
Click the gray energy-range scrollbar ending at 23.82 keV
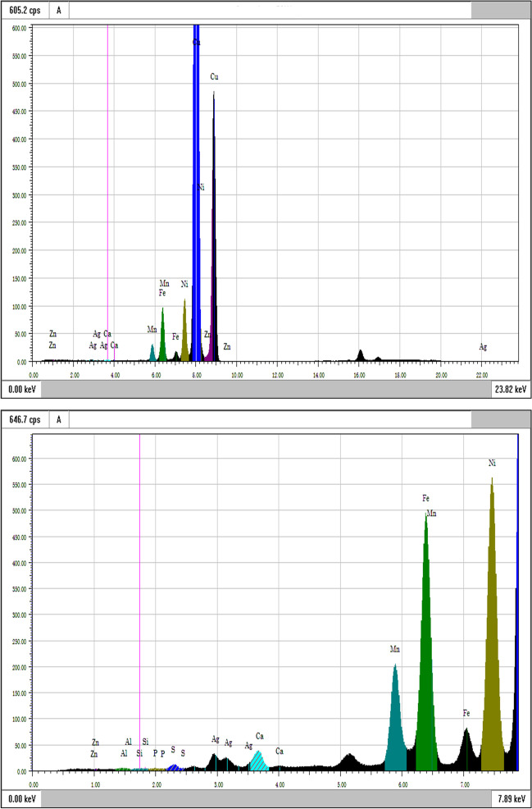pos(266,390)
